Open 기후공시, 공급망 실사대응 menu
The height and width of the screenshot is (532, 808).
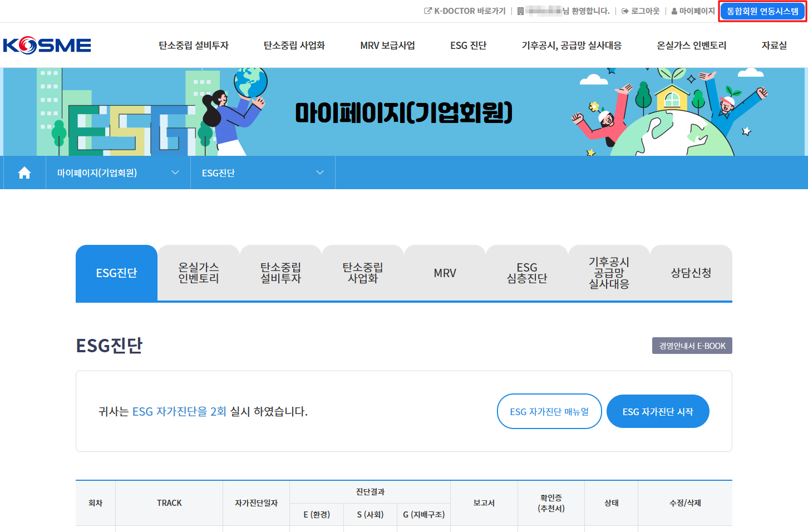pyautogui.click(x=571, y=46)
